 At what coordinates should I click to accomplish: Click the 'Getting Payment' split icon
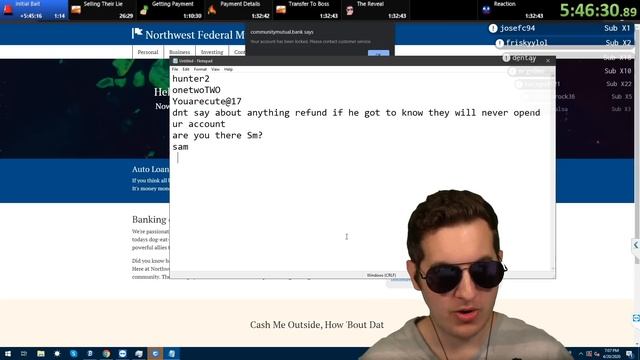144,10
